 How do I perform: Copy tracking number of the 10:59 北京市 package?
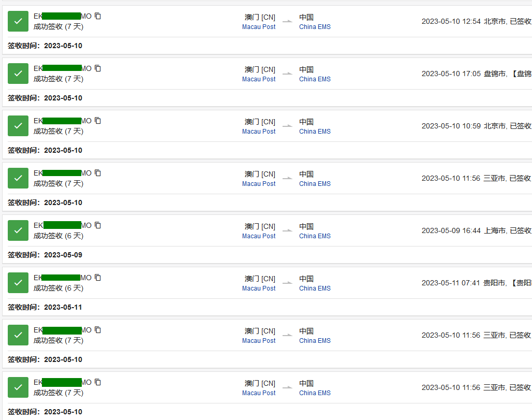tap(98, 121)
